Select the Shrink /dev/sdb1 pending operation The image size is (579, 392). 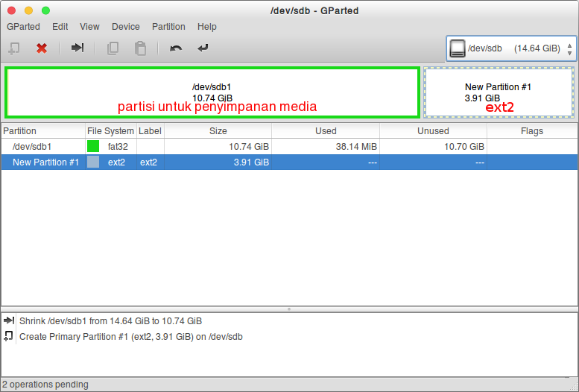pos(110,321)
